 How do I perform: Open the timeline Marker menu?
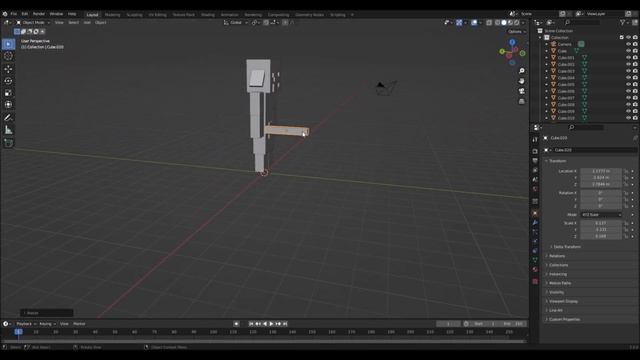click(x=79, y=324)
